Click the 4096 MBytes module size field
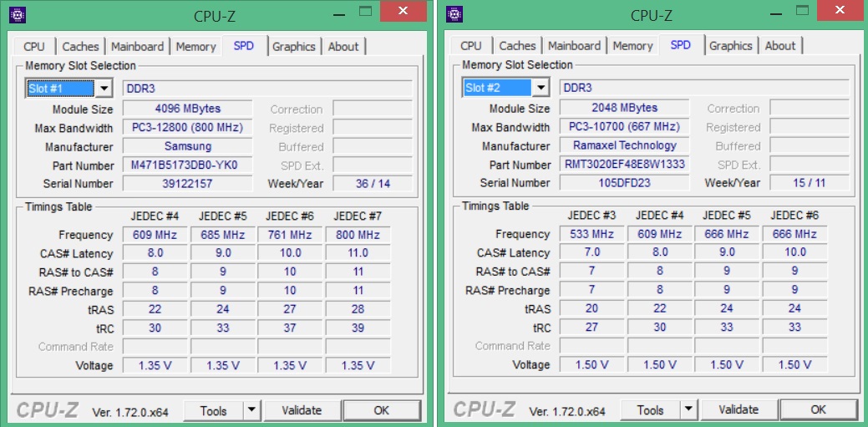Image resolution: width=868 pixels, height=427 pixels. [188, 109]
